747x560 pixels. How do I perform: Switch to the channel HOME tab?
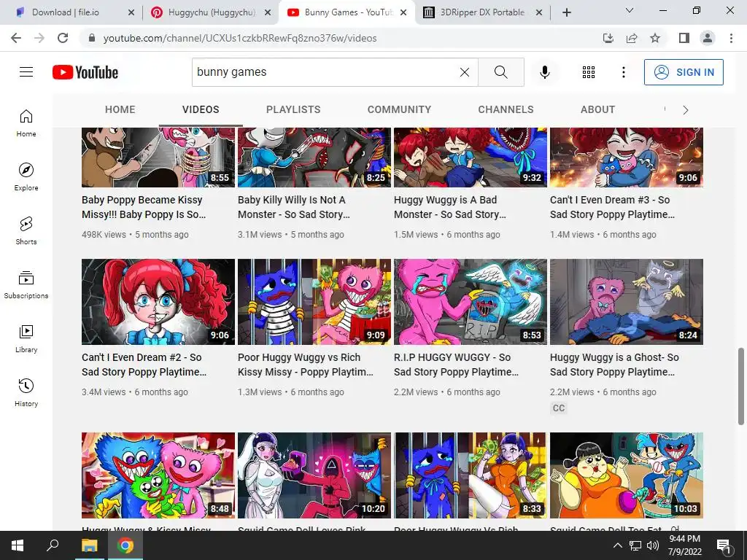click(120, 109)
